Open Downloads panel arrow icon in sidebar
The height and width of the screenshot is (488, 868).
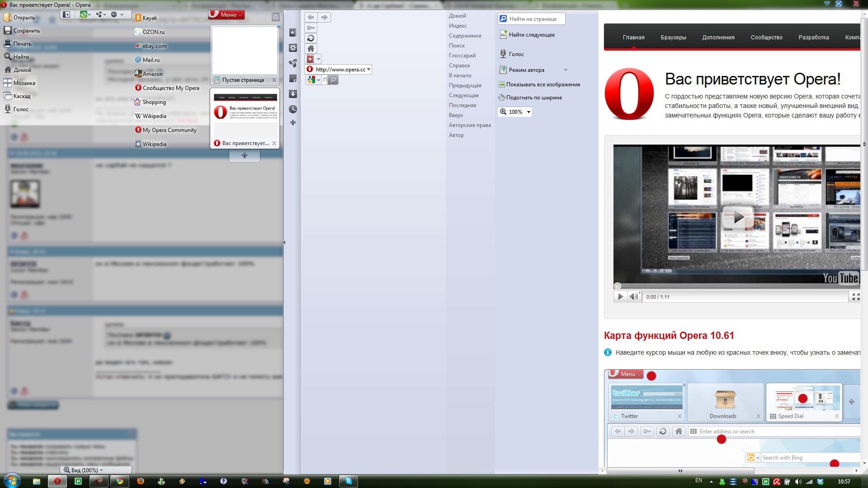pos(293,94)
